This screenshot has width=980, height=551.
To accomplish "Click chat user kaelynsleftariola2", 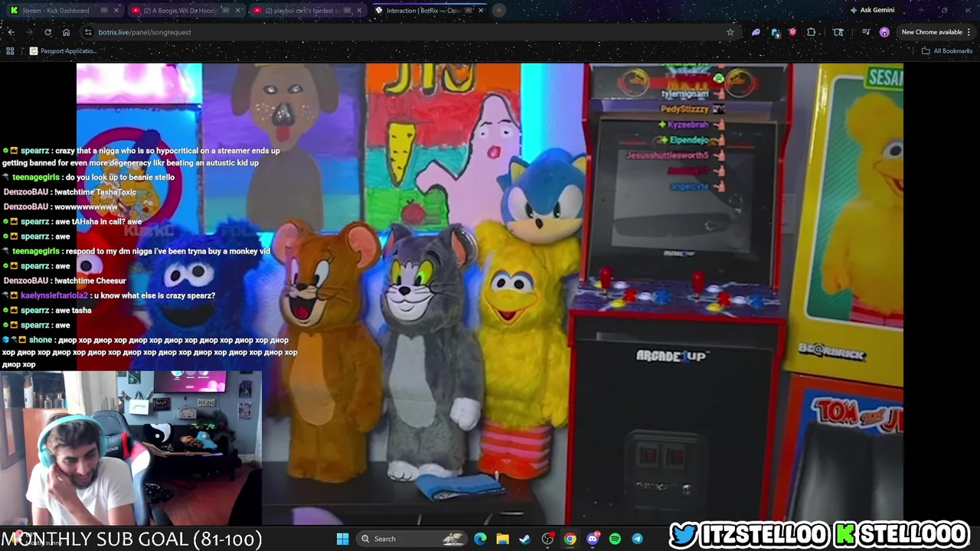I will click(54, 295).
